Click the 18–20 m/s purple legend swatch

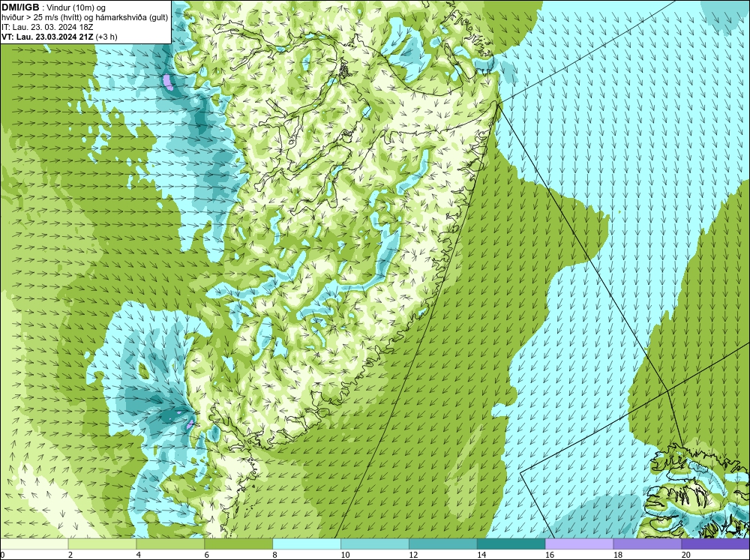point(648,544)
